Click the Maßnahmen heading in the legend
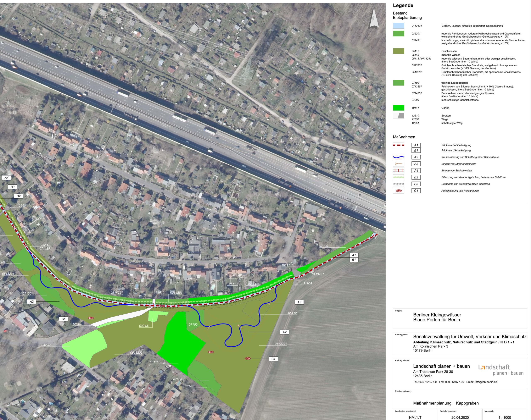Viewport: 531px width, 420px height. (404, 137)
